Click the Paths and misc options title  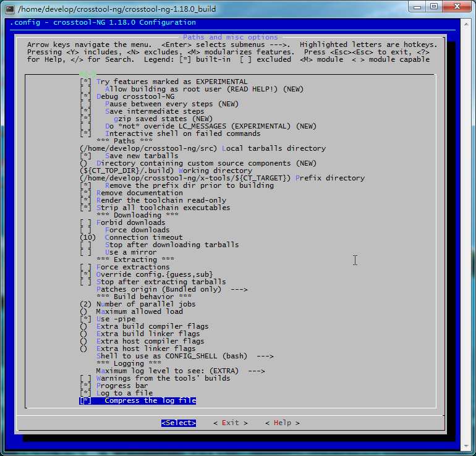click(x=230, y=37)
